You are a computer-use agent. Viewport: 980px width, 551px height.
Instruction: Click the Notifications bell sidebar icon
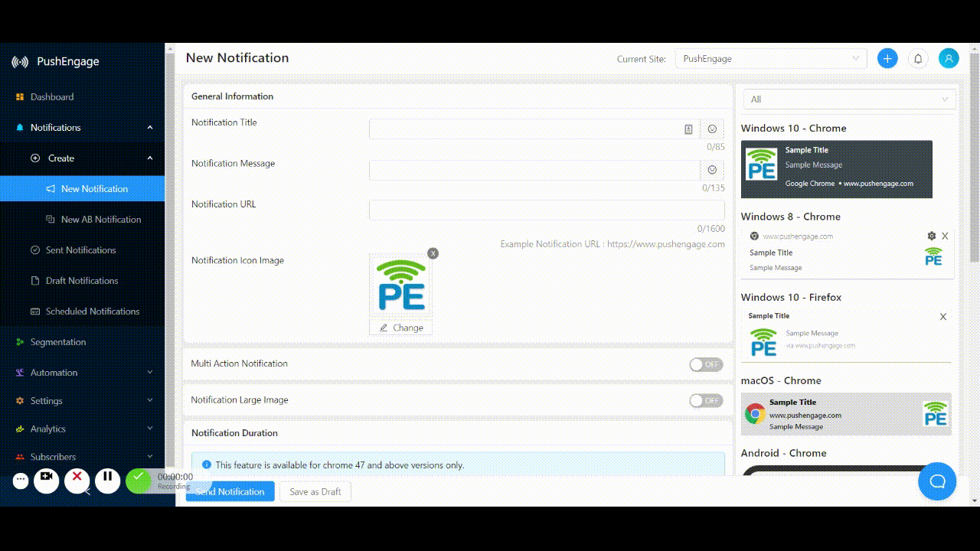[20, 128]
